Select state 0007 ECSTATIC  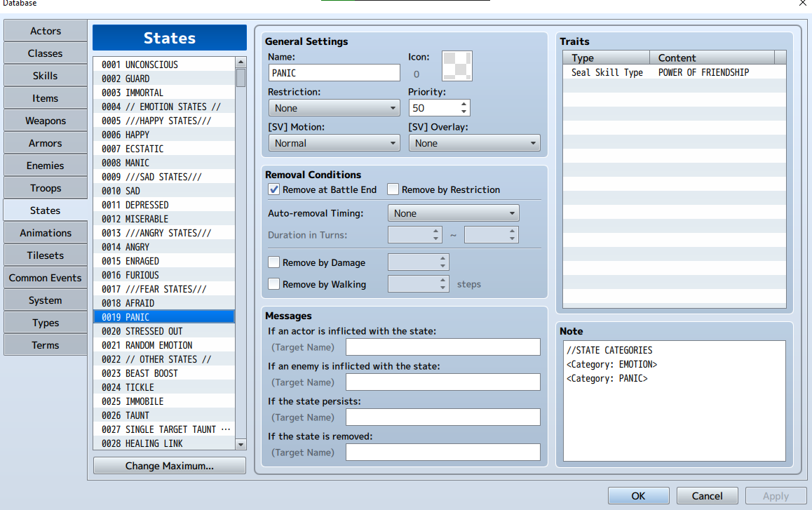[x=164, y=149]
